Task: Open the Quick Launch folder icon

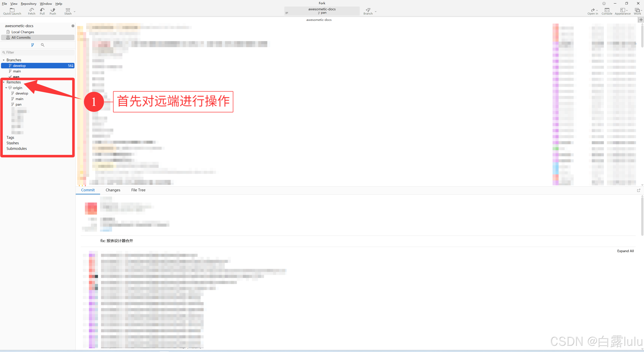Action: click(12, 10)
